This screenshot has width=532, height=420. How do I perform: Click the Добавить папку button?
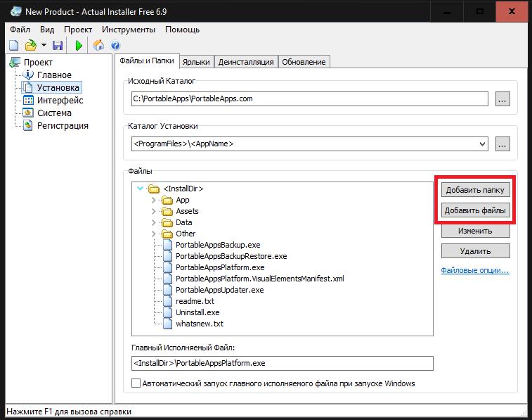(x=475, y=190)
